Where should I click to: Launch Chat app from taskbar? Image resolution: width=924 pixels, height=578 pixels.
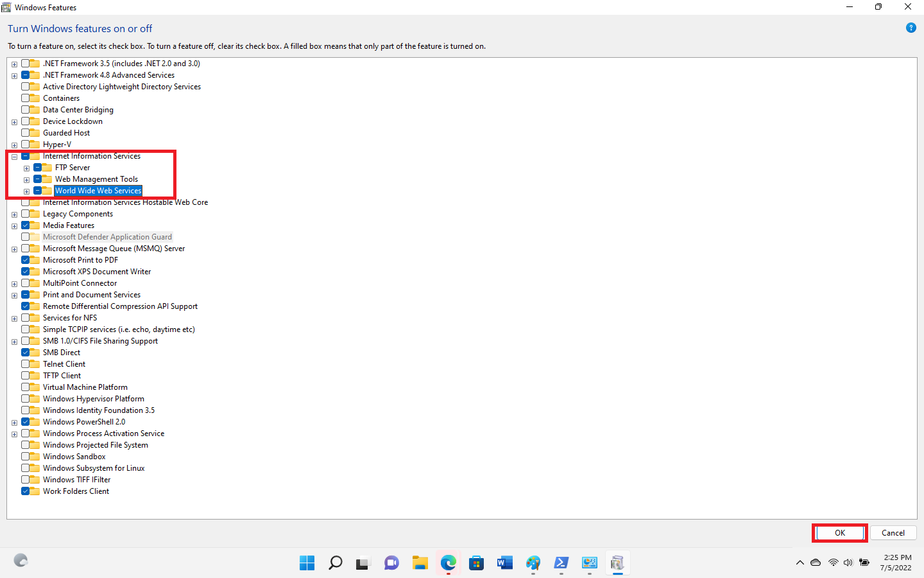(391, 563)
